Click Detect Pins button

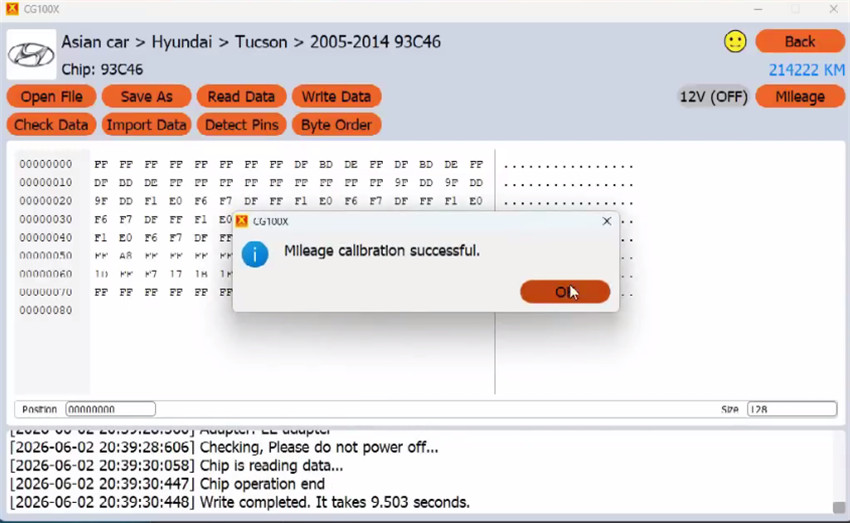click(241, 125)
